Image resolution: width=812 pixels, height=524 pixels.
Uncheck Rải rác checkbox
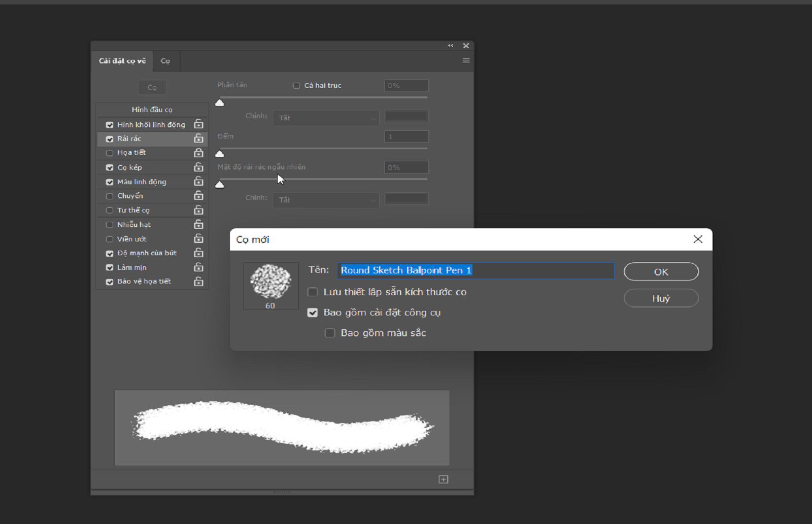110,139
